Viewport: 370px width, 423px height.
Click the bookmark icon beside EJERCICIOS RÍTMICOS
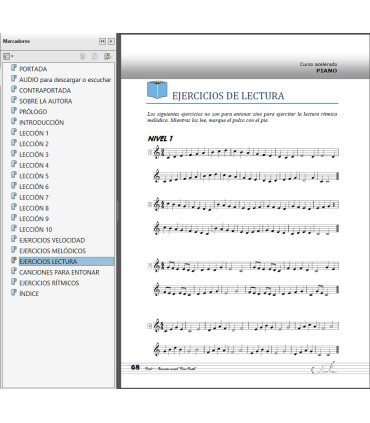point(14,282)
